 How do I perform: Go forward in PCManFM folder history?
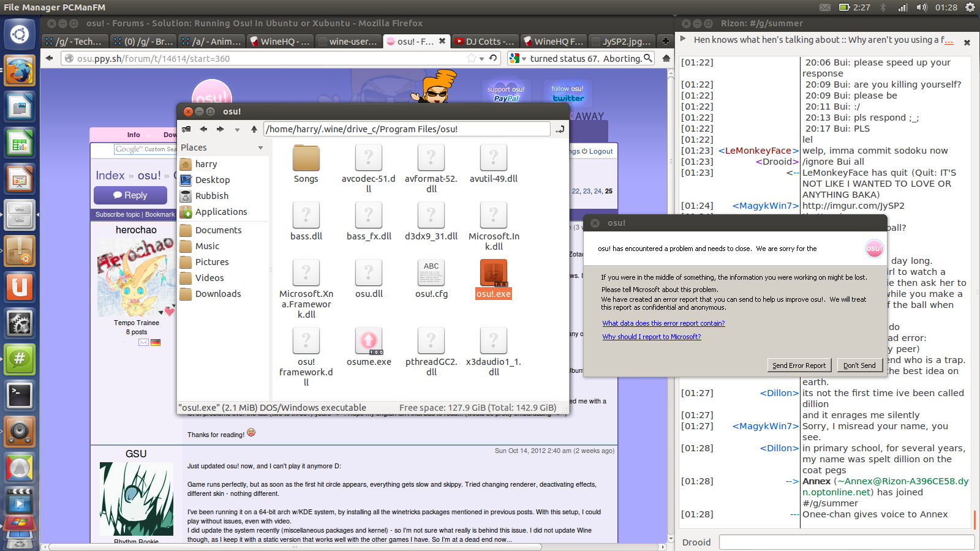pyautogui.click(x=221, y=129)
